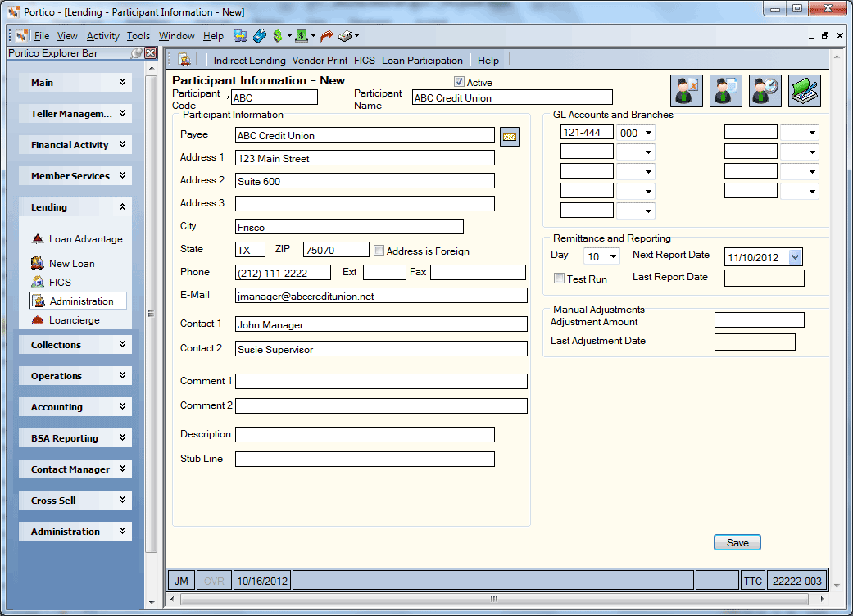Click the Fax number field
853x616 pixels.
478,273
